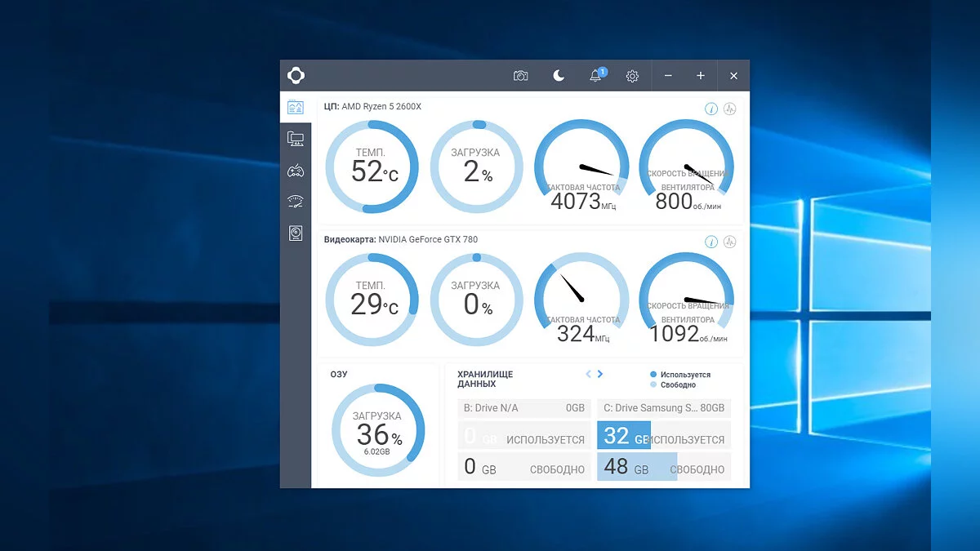Click the NZXT CAM logo icon
980x551 pixels.
click(296, 76)
